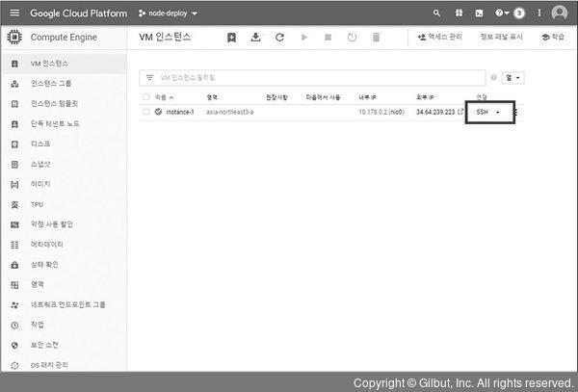Click the TPU sidebar icon
The height and width of the screenshot is (392, 578).
(x=14, y=204)
